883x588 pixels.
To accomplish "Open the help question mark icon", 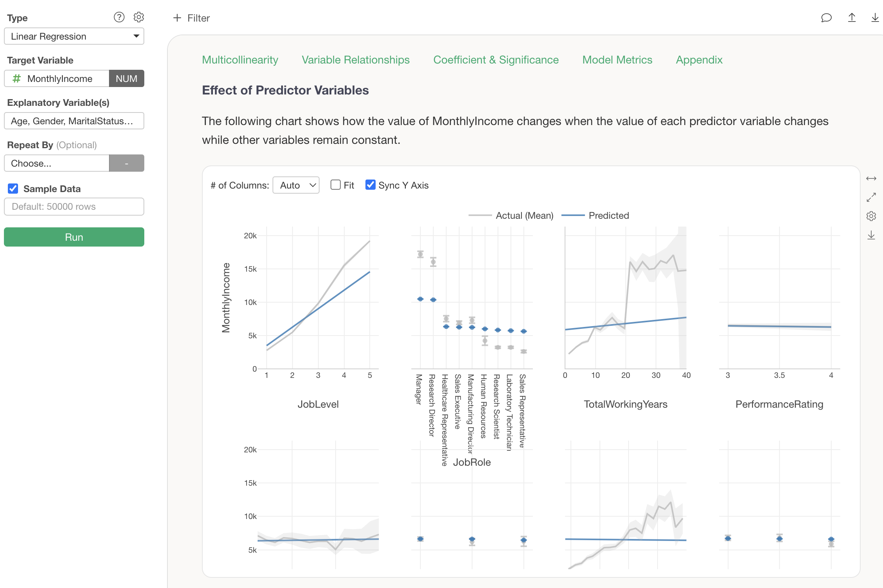I will 119,17.
